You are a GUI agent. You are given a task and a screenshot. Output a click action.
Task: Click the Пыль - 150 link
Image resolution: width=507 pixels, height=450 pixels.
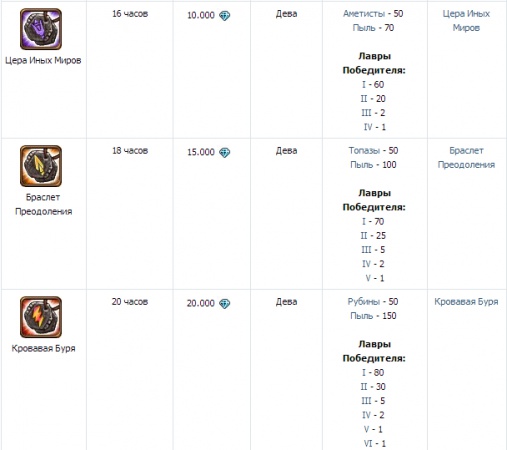pyautogui.click(x=373, y=316)
